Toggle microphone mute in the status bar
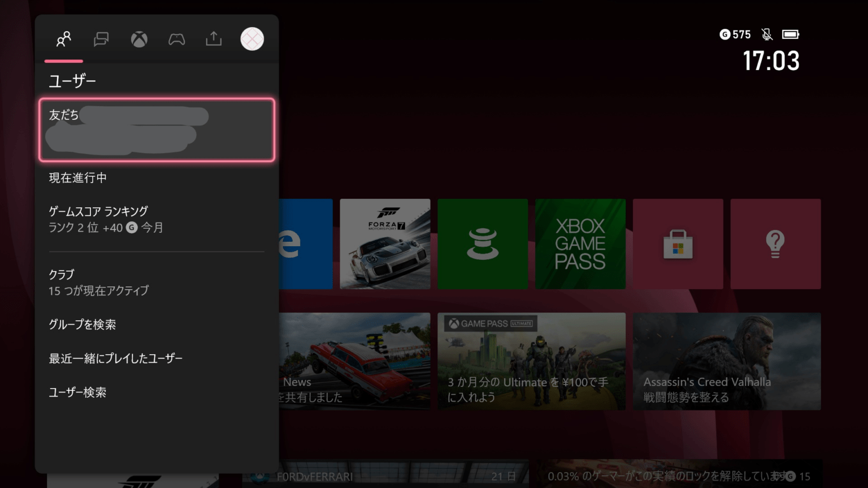Viewport: 868px width, 488px height. 766,34
